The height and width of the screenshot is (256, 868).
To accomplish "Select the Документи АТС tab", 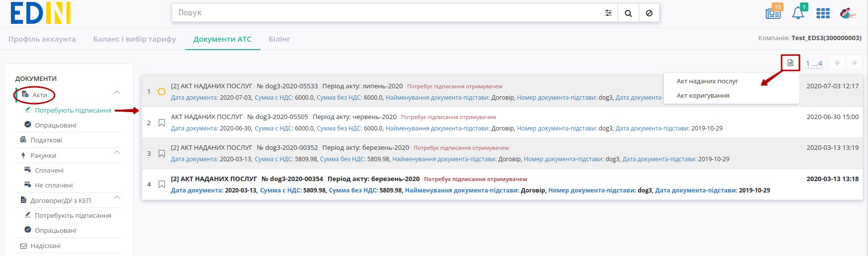I will (222, 39).
